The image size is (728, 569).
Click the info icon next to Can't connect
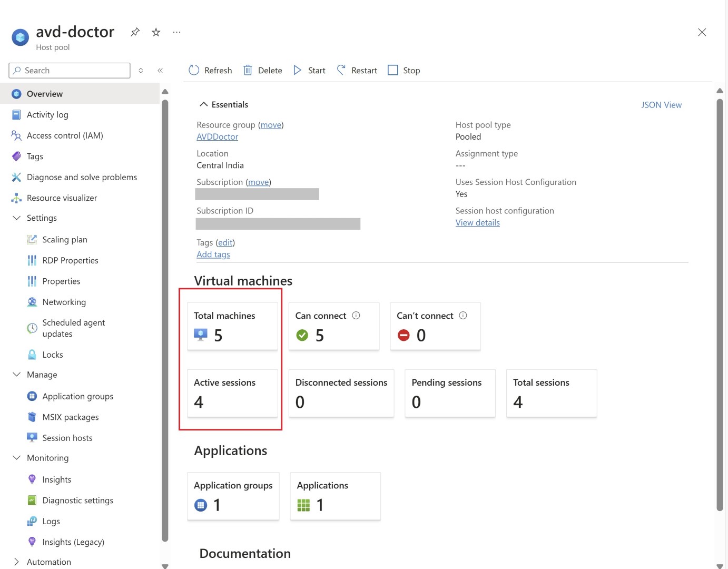pyautogui.click(x=463, y=316)
